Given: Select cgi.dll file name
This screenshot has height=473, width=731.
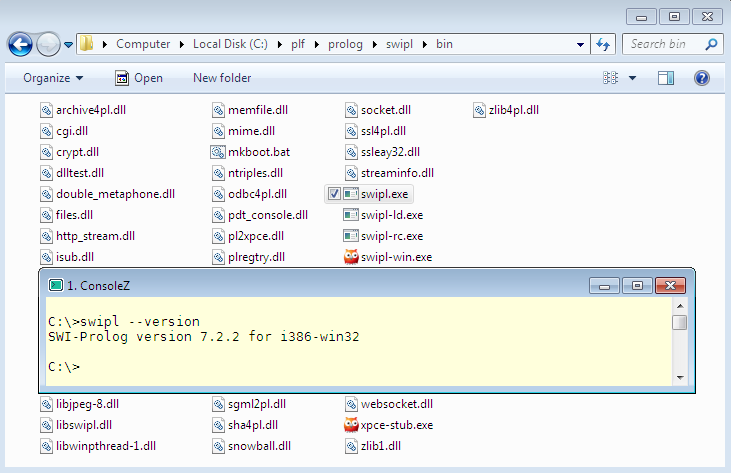Looking at the screenshot, I should [72, 131].
